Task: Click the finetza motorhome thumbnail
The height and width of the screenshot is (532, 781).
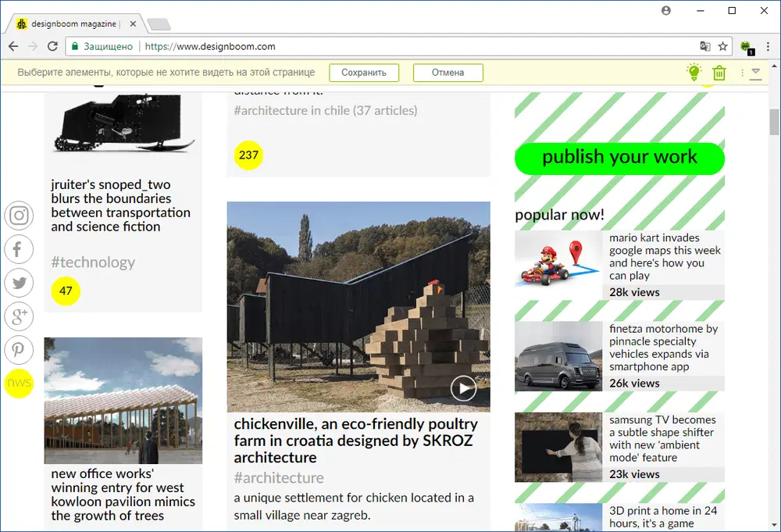Action: tap(558, 356)
